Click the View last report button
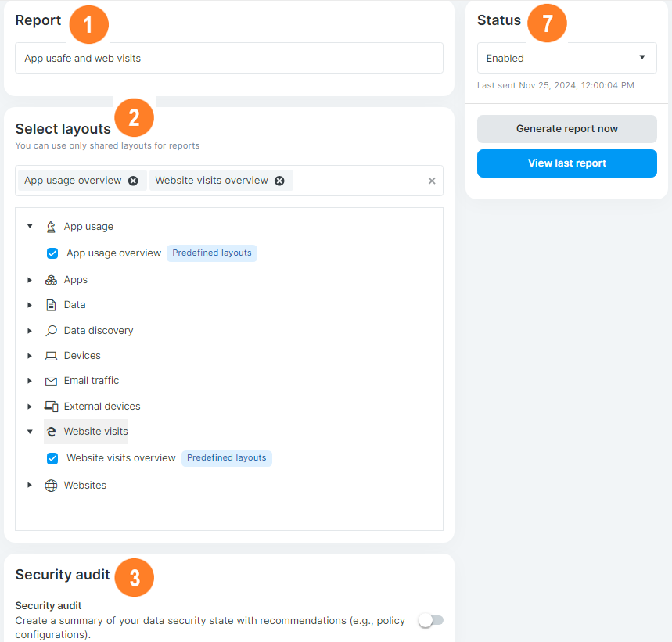Viewport: 672px width, 642px height. pyautogui.click(x=566, y=163)
